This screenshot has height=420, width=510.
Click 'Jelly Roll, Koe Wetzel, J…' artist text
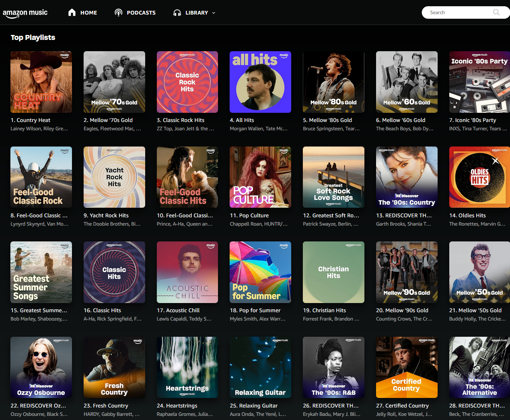404,414
